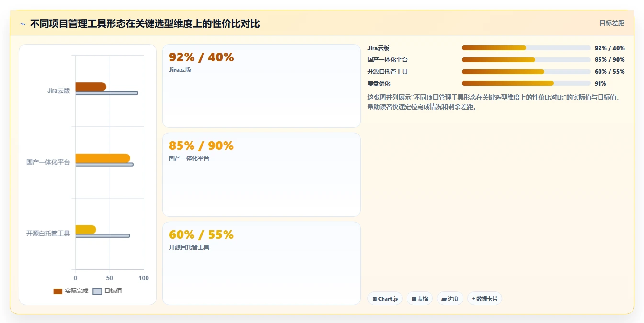Click the 50 tick on the chart x-axis
Viewport: 644px width, 323px height.
click(x=110, y=278)
